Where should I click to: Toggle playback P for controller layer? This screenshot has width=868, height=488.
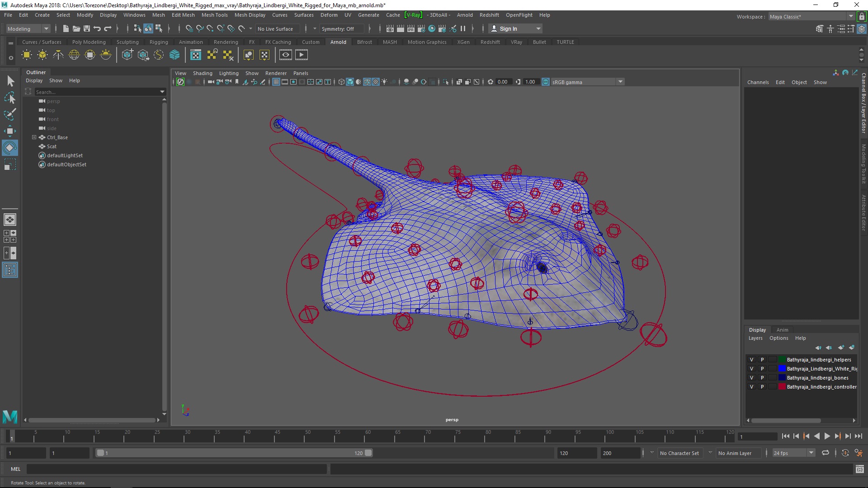pyautogui.click(x=762, y=387)
